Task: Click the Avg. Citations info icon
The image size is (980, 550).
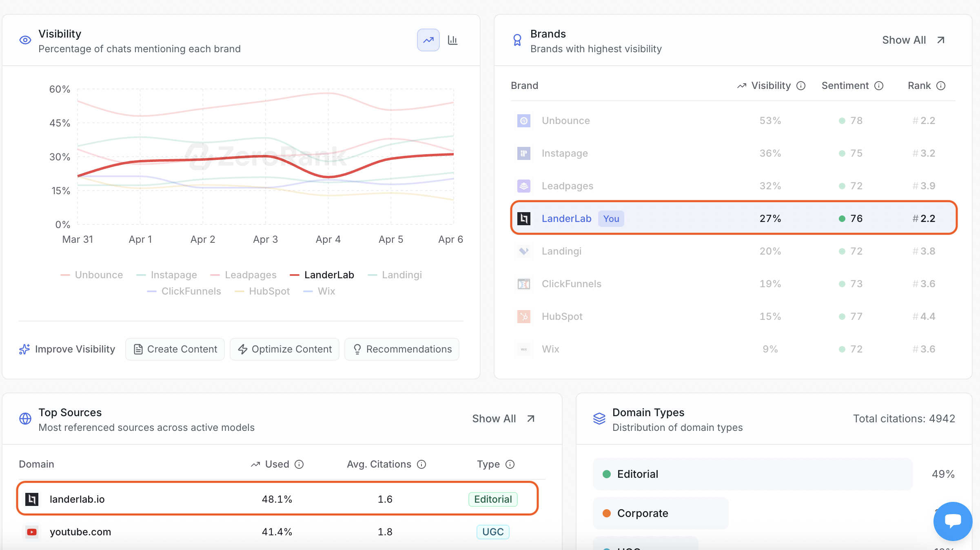Action: coord(421,464)
